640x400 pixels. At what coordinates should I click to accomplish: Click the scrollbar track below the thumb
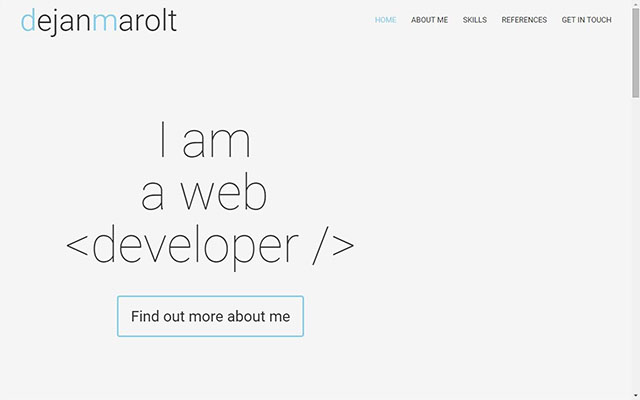pyautogui.click(x=635, y=250)
